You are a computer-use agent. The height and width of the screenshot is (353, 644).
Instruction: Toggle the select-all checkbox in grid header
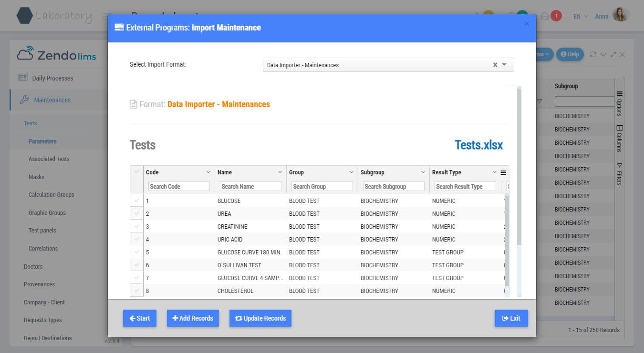tap(137, 172)
